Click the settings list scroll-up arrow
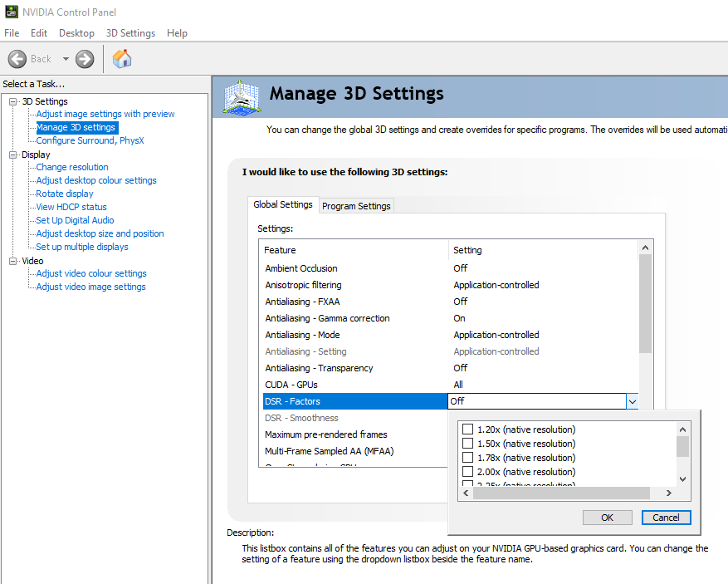The height and width of the screenshot is (584, 728). [x=645, y=248]
